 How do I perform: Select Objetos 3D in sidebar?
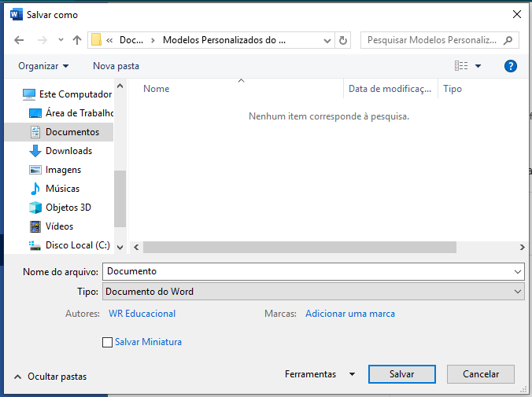[68, 208]
